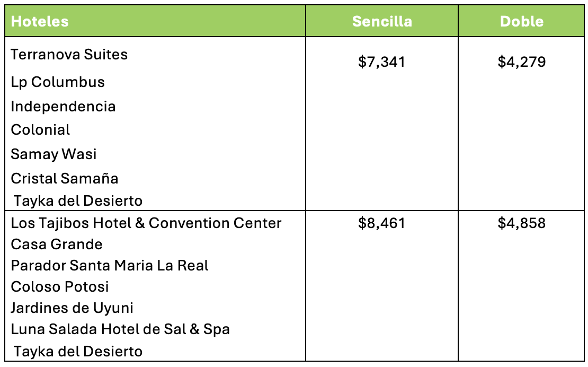The image size is (588, 367).
Task: Click the Casa Grande hotel name
Action: [x=57, y=244]
